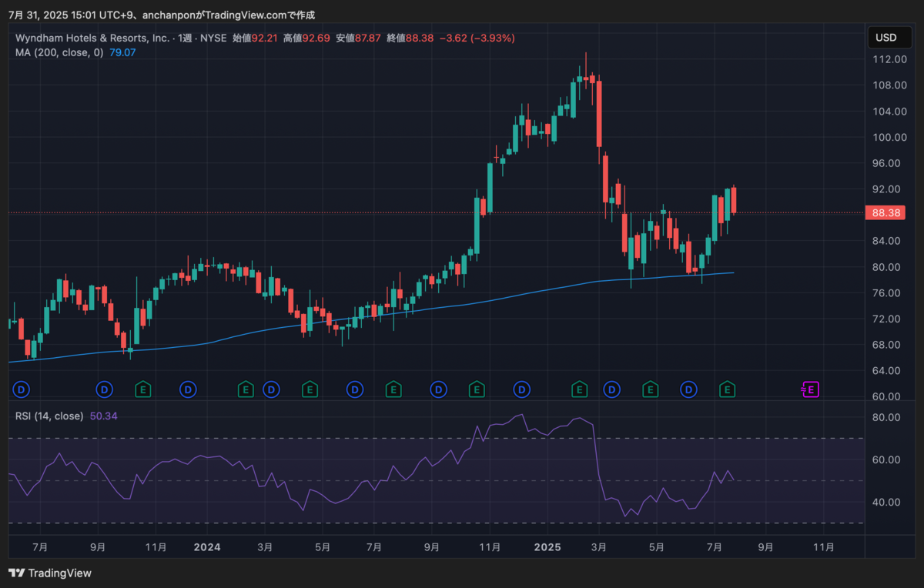Viewport: 924px width, 588px height.
Task: Click the 112.00 price axis label
Action: coord(888,59)
